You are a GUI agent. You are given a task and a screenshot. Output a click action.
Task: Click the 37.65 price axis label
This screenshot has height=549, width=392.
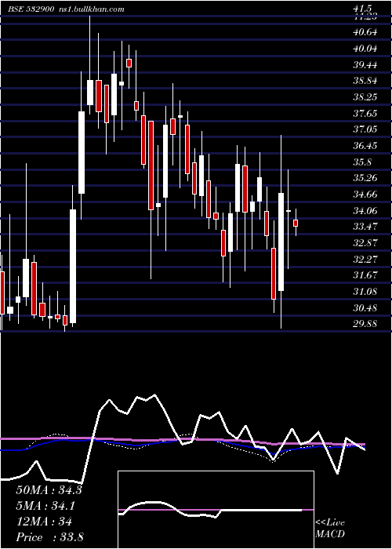(365, 114)
